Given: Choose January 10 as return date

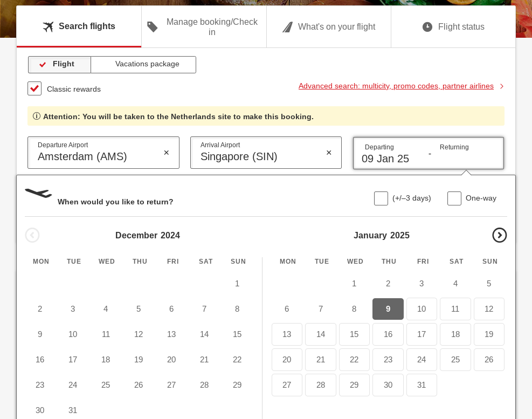Looking at the screenshot, I should coord(422,309).
